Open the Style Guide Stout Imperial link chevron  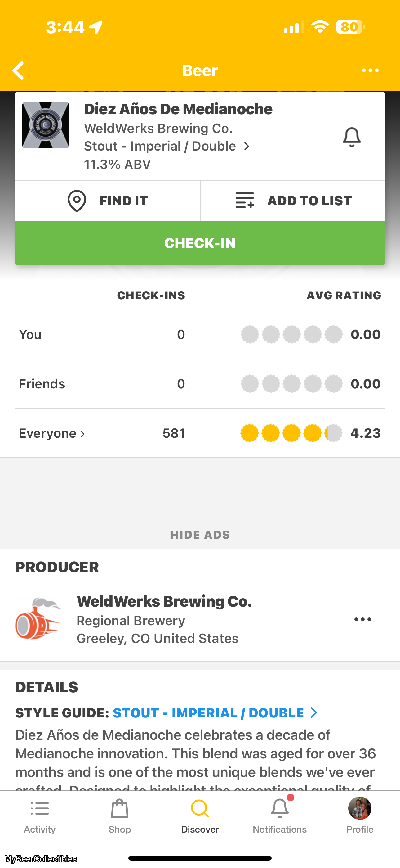click(x=313, y=713)
